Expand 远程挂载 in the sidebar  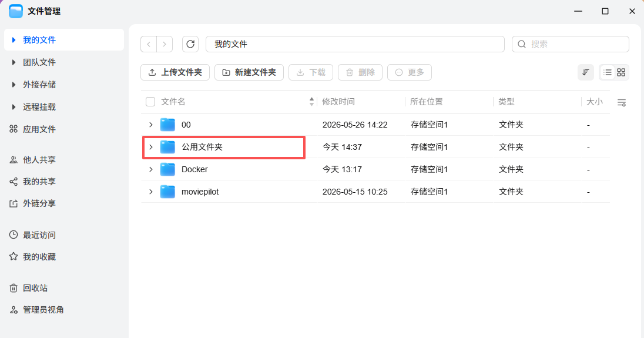point(14,107)
